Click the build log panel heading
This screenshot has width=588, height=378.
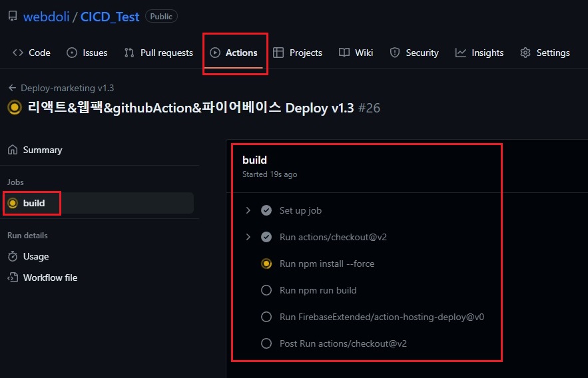click(254, 160)
